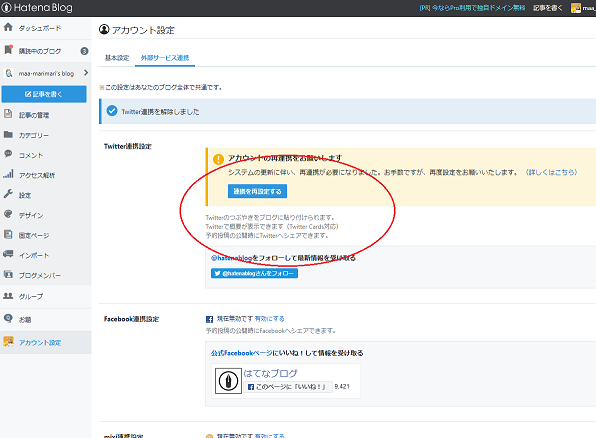This screenshot has height=438, width=596.
Task: Click the yellow warning exclamation icon
Action: (218, 159)
